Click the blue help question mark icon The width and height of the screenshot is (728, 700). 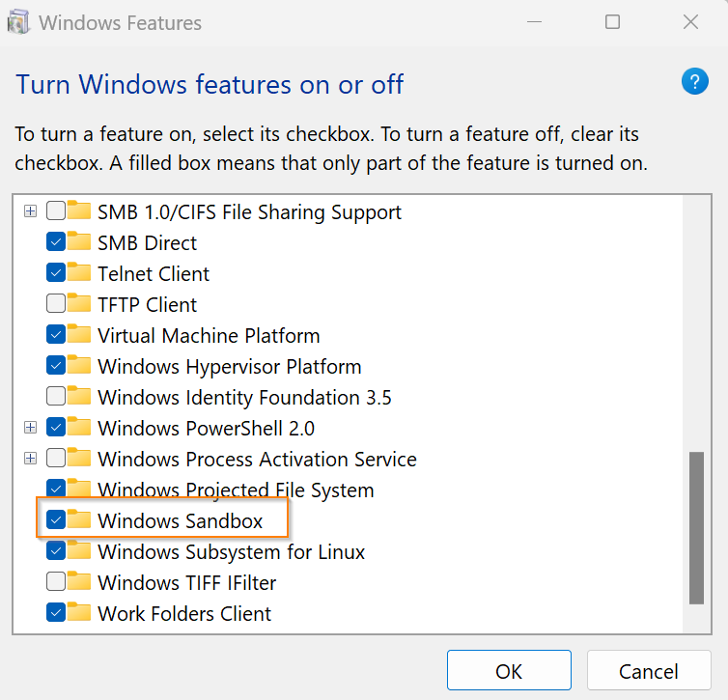[694, 82]
